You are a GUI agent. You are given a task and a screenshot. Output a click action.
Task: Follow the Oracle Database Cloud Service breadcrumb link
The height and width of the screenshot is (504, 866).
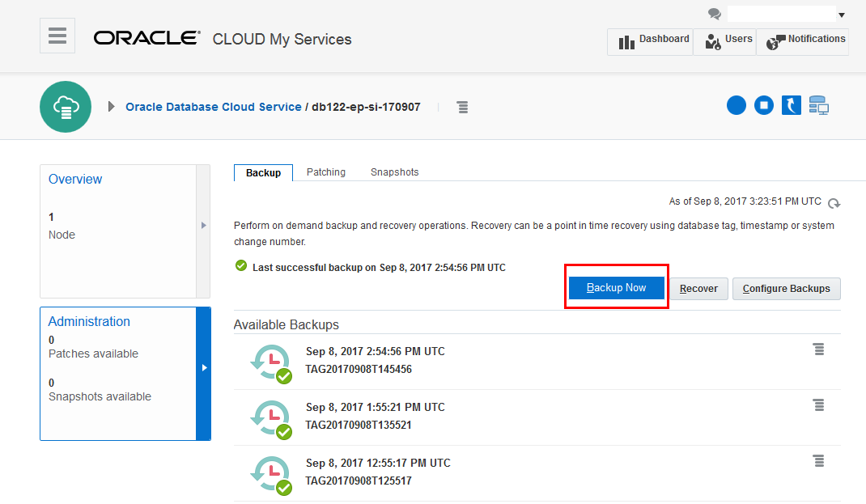point(213,106)
